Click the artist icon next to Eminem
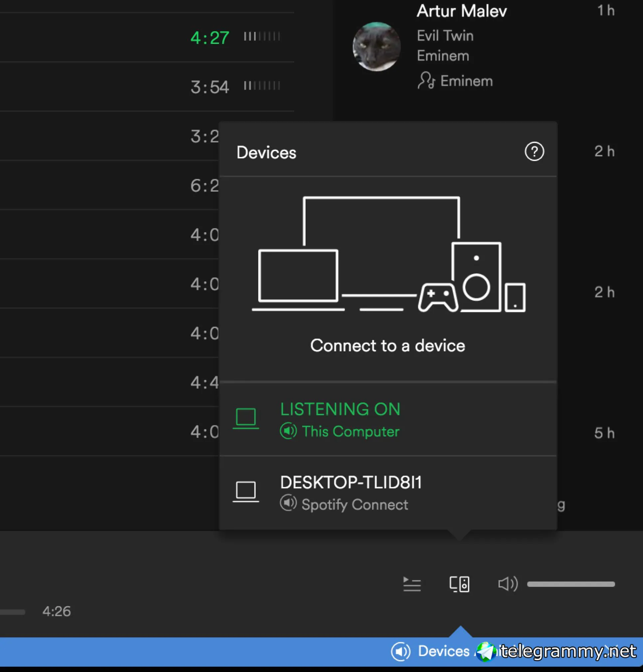The image size is (643, 672). pyautogui.click(x=426, y=81)
